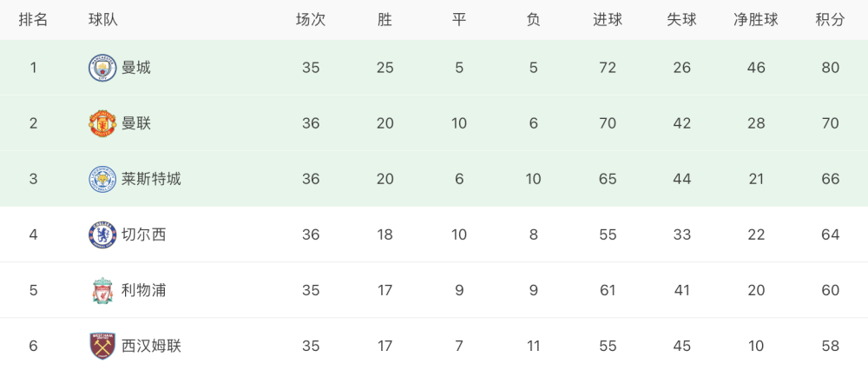Select the 莱斯特城 team name

(x=151, y=179)
